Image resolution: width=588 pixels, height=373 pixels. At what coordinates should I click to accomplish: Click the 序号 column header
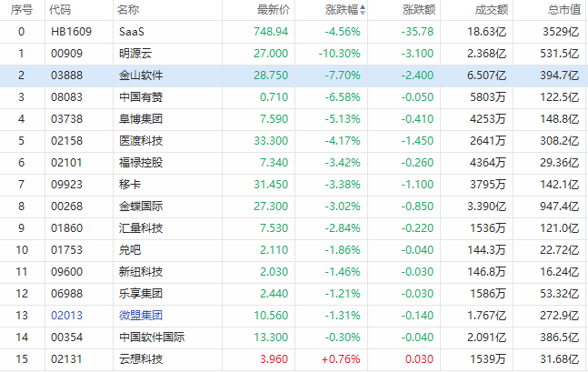tap(22, 10)
